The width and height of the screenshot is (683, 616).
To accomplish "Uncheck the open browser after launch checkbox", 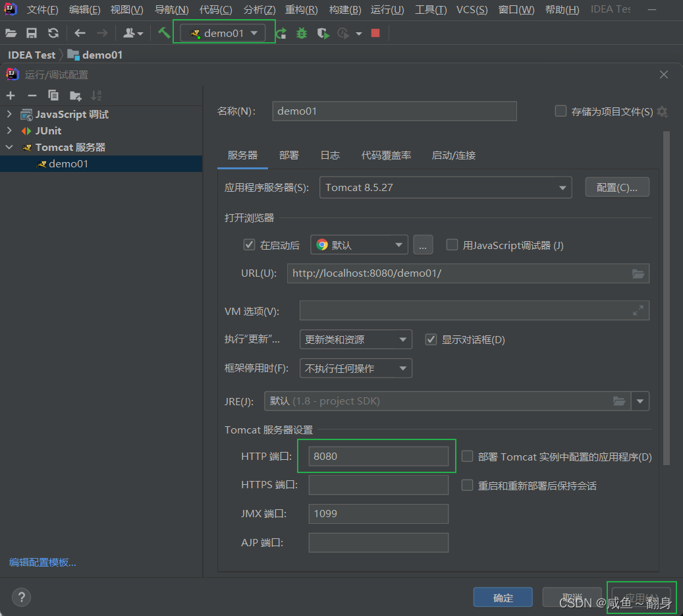I will coord(249,245).
